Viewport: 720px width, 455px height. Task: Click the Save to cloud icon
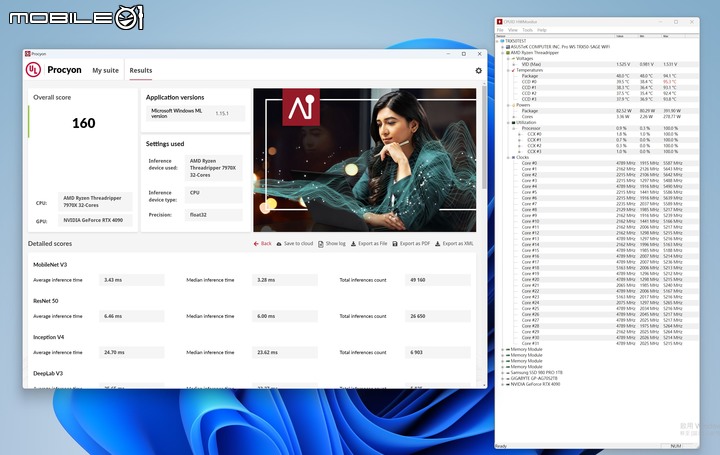point(279,244)
